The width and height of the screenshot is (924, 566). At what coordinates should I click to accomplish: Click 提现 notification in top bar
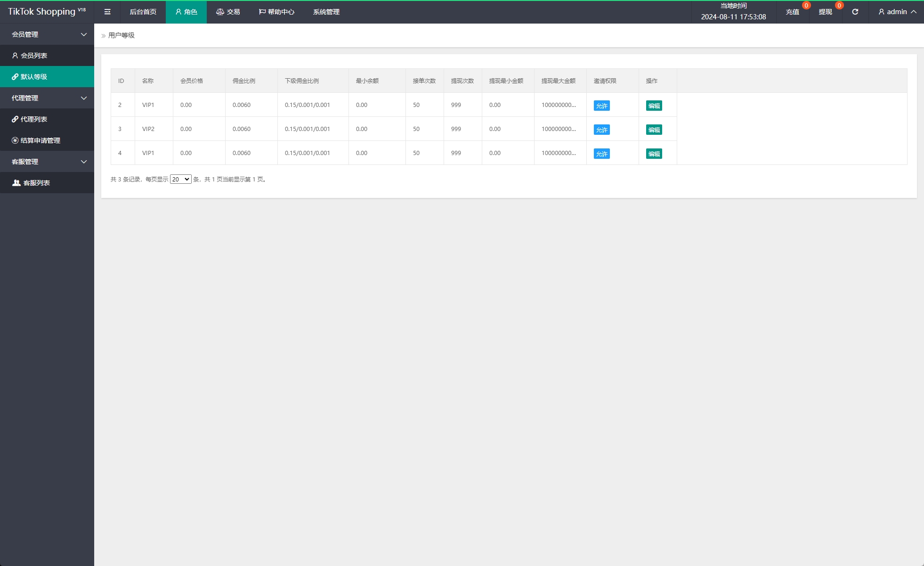826,12
